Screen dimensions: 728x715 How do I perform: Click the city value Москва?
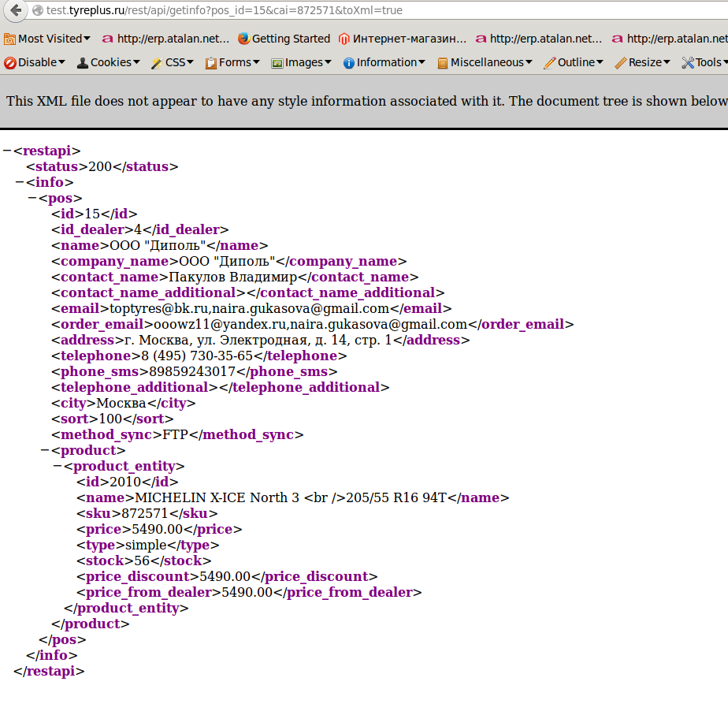pos(121,404)
